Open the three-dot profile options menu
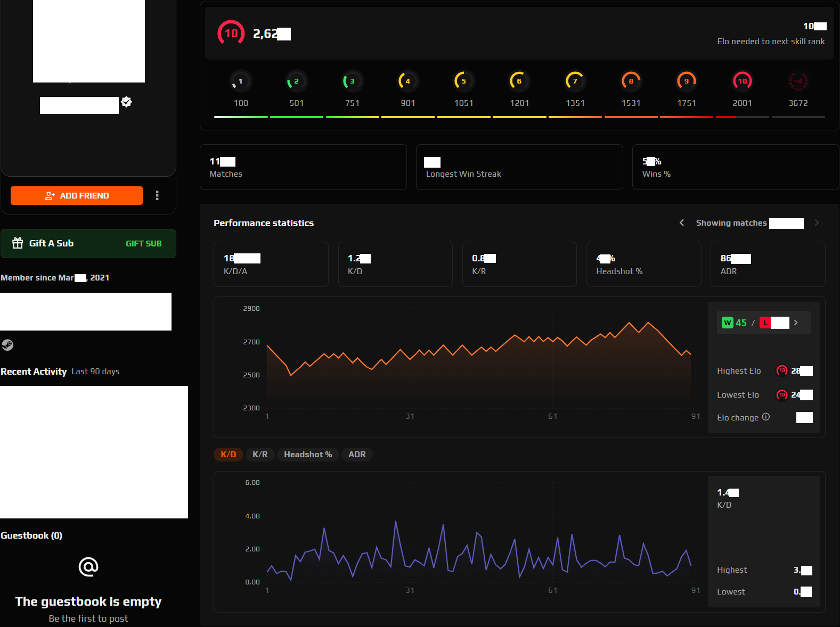 pyautogui.click(x=157, y=195)
